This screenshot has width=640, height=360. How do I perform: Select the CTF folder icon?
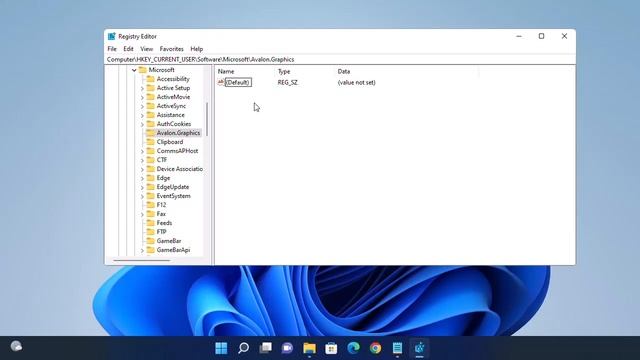point(151,160)
